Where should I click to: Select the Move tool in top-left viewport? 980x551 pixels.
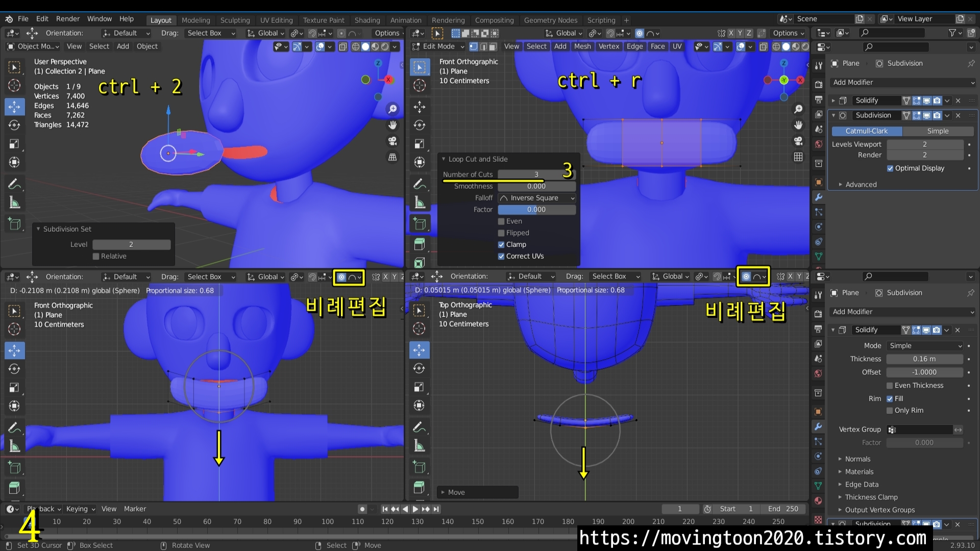[x=14, y=107]
